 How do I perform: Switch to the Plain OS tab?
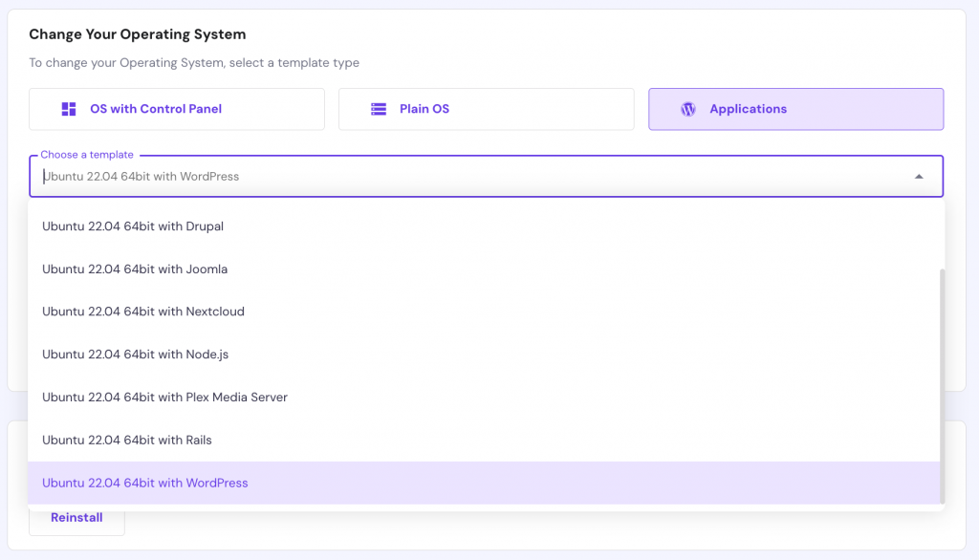[486, 108]
